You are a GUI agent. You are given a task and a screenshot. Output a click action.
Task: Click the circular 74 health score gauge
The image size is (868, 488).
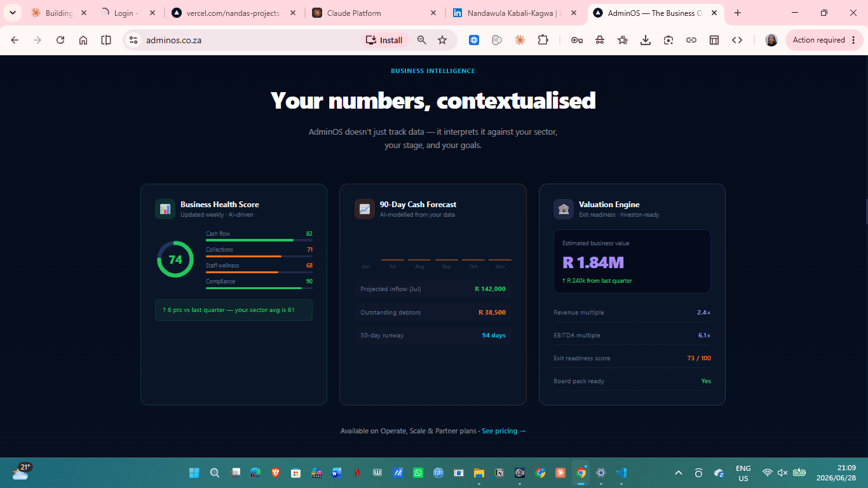coord(175,259)
